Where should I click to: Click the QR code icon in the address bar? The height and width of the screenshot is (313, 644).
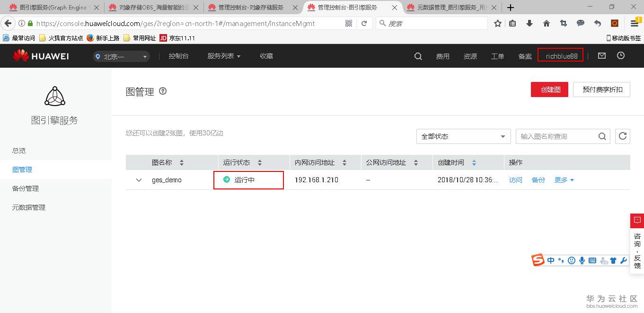(349, 23)
